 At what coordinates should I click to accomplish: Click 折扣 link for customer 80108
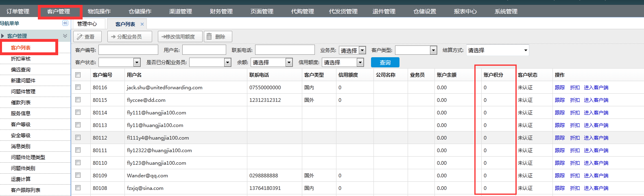click(x=575, y=188)
